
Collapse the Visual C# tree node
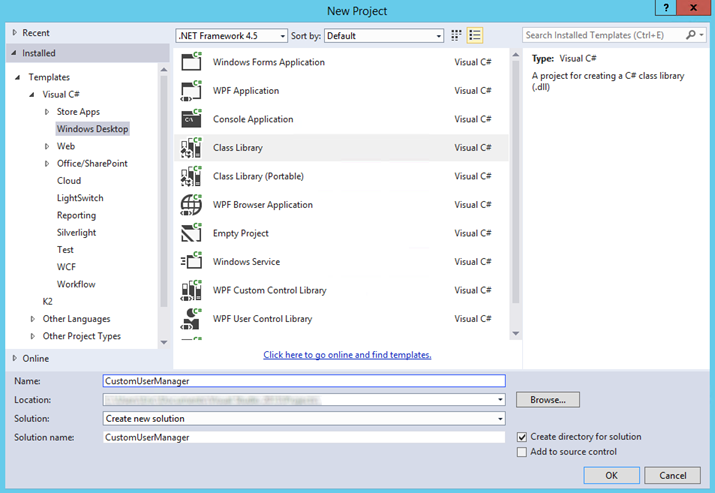[31, 94]
